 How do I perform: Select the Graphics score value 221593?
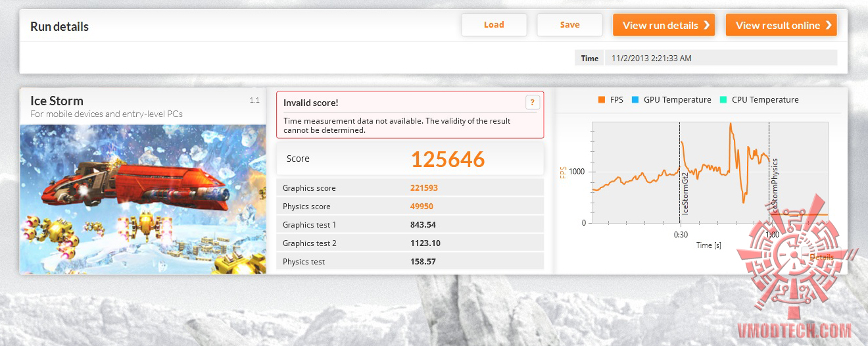click(x=424, y=188)
